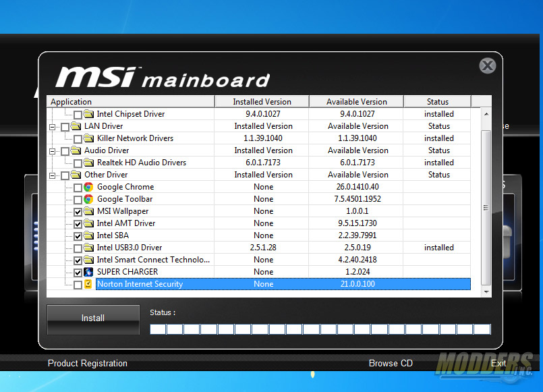Screen dimensions: 543x392
Task: Uncheck the MSI Wallpaper checkbox
Action: (79, 211)
